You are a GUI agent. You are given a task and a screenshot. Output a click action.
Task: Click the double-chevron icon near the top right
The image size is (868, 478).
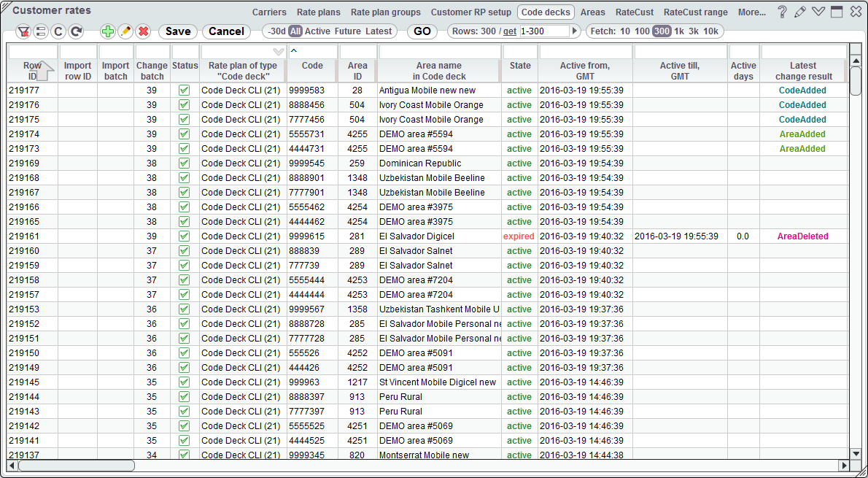pos(818,11)
